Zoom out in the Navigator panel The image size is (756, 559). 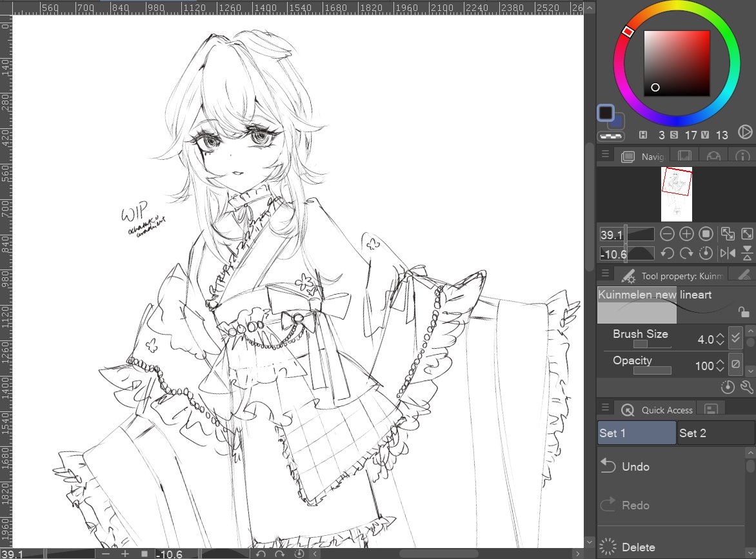tap(667, 234)
